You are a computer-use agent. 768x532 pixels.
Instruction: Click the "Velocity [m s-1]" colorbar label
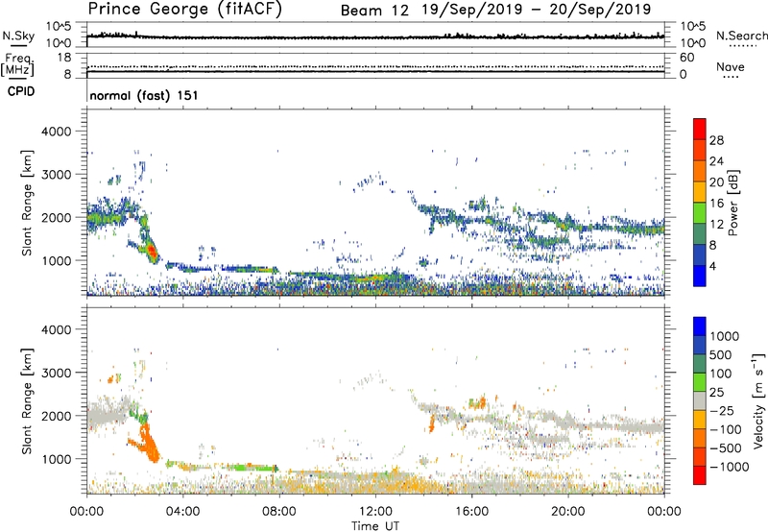(758, 400)
